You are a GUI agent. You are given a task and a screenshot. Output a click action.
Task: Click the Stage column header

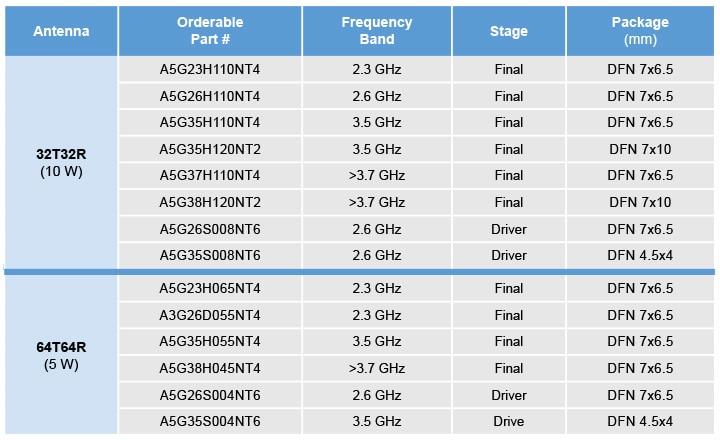tap(508, 31)
